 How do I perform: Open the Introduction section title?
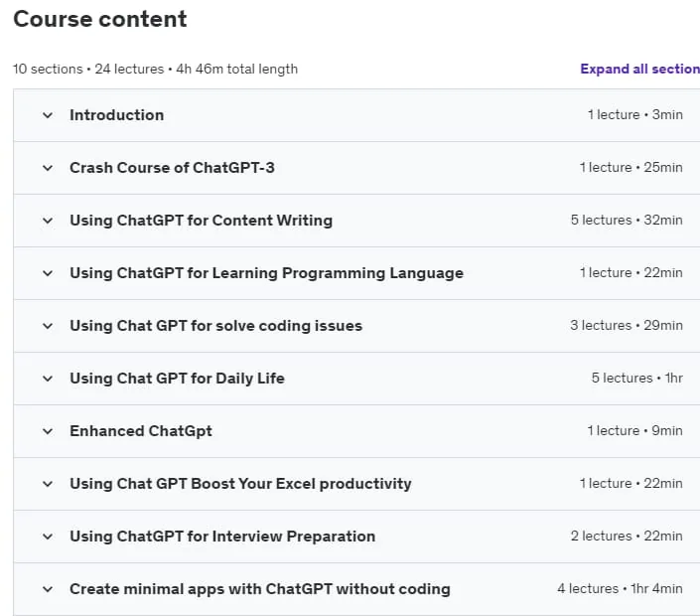117,115
